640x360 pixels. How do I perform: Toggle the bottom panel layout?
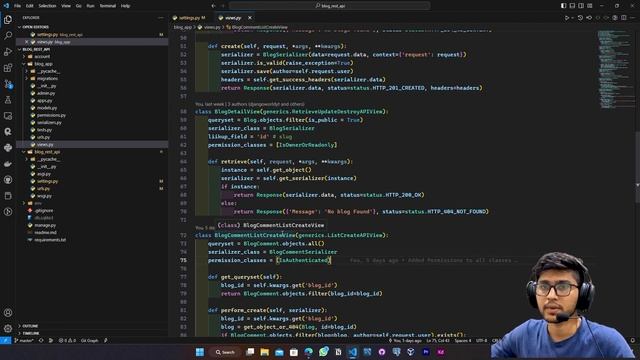coord(572,6)
